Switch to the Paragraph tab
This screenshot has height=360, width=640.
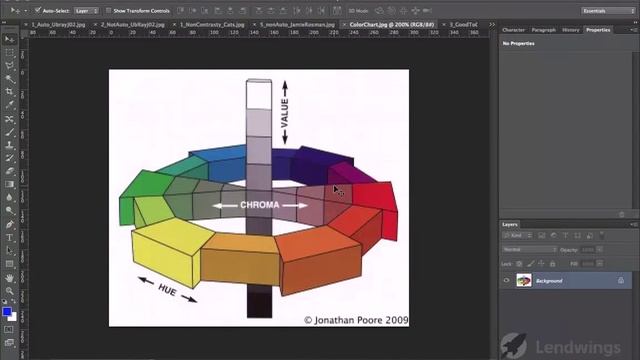pyautogui.click(x=543, y=30)
